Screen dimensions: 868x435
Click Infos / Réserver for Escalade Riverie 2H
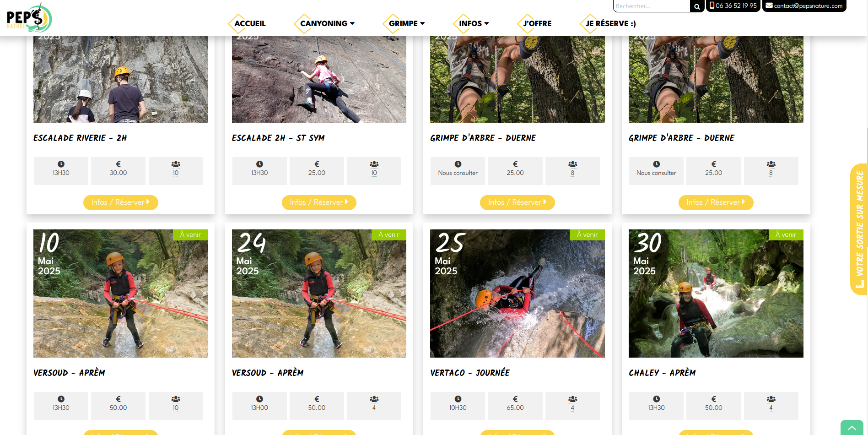pos(121,202)
